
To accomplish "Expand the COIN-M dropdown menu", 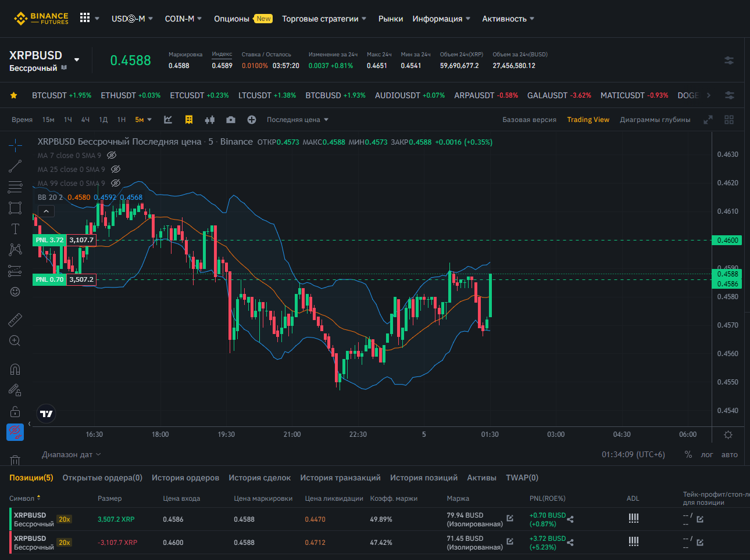I will (x=199, y=19).
